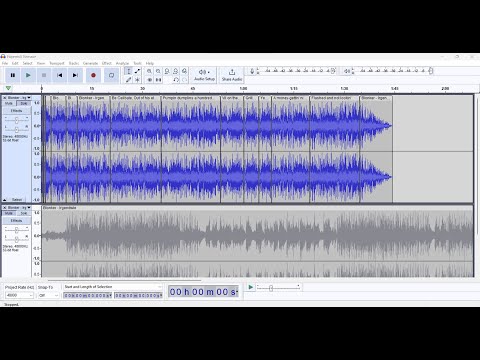Open Start and Length of Selection dropdown

pyautogui.click(x=113, y=287)
